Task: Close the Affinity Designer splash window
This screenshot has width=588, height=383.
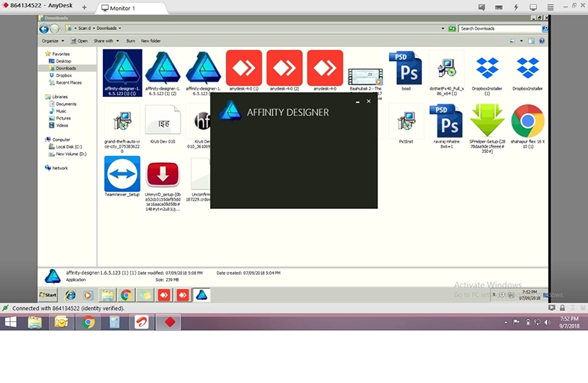Action: click(x=369, y=101)
